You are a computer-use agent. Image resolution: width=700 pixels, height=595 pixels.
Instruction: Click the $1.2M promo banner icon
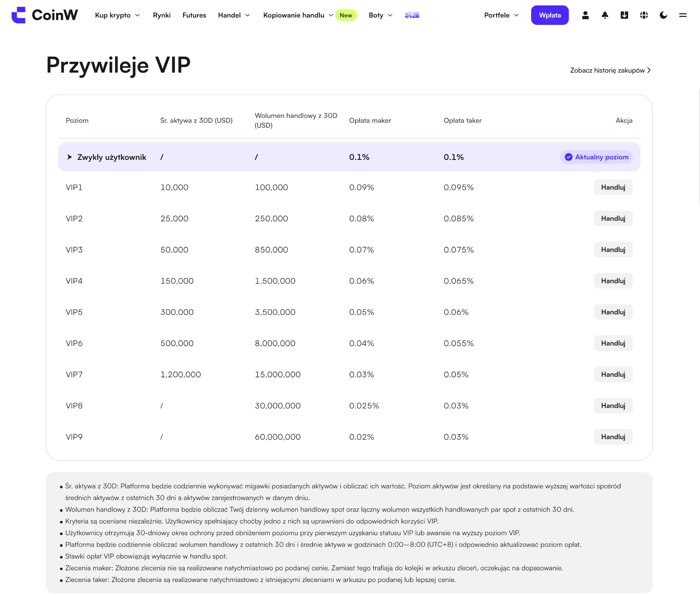tap(412, 15)
